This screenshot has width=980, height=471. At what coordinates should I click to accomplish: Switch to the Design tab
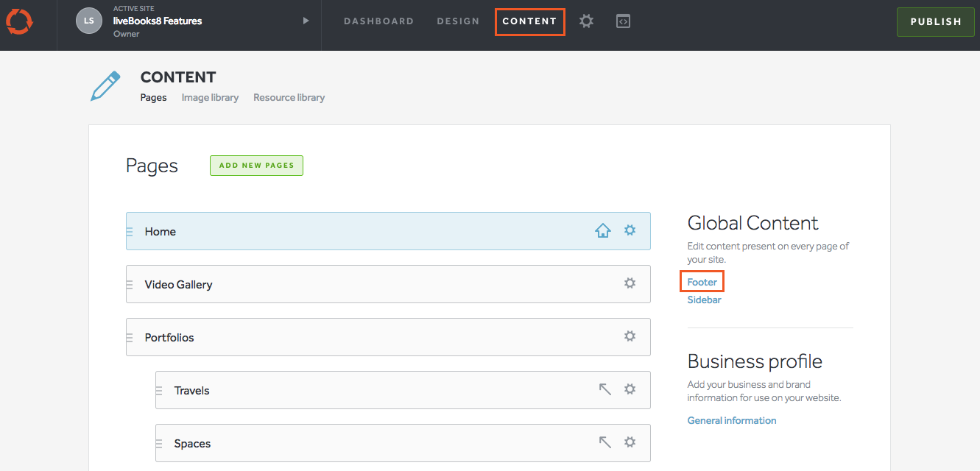pos(458,21)
